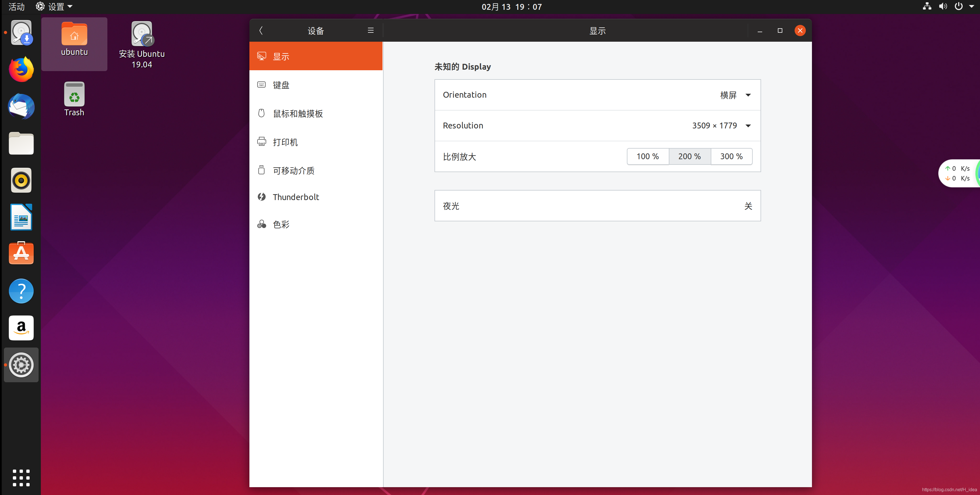Show applications grid in dock
Screen dimensions: 980x495
tap(21, 477)
